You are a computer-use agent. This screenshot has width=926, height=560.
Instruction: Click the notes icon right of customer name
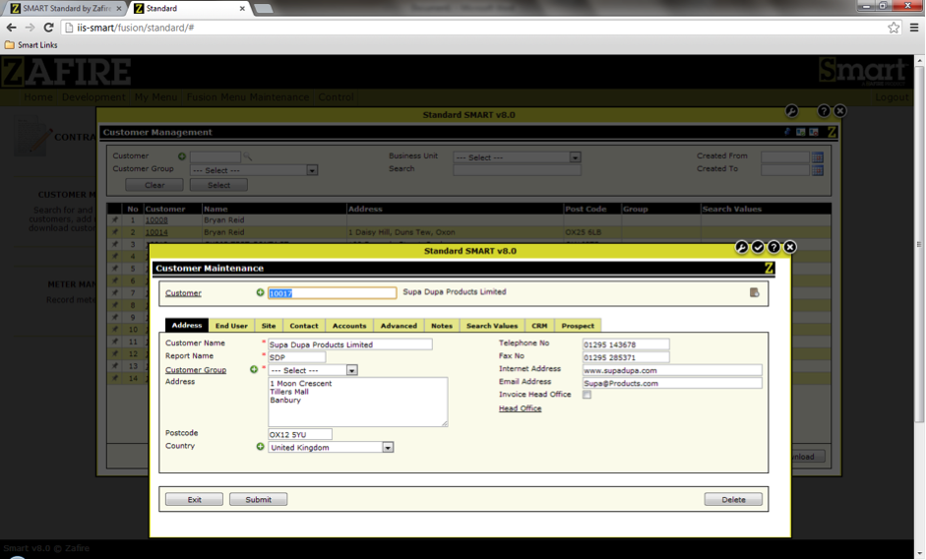tap(754, 292)
